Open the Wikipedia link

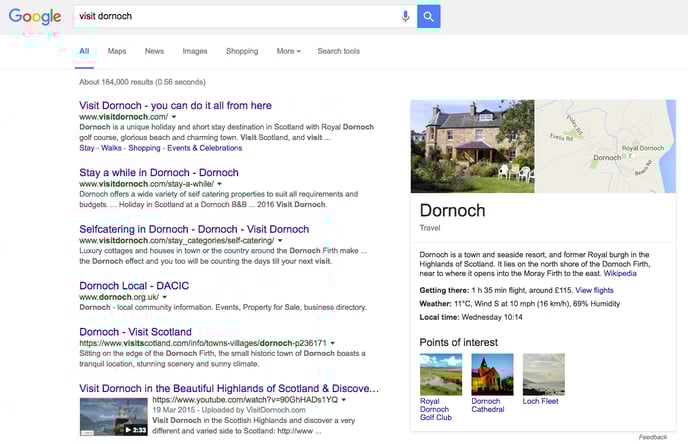pos(620,273)
